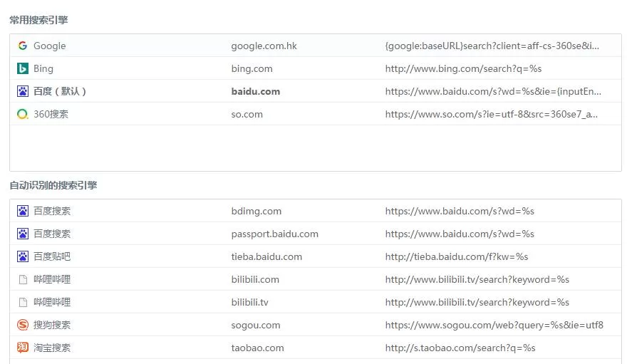Viewport: 627px width, 364px height.
Task: Click the bold baidu.com keyword cell
Action: [256, 91]
